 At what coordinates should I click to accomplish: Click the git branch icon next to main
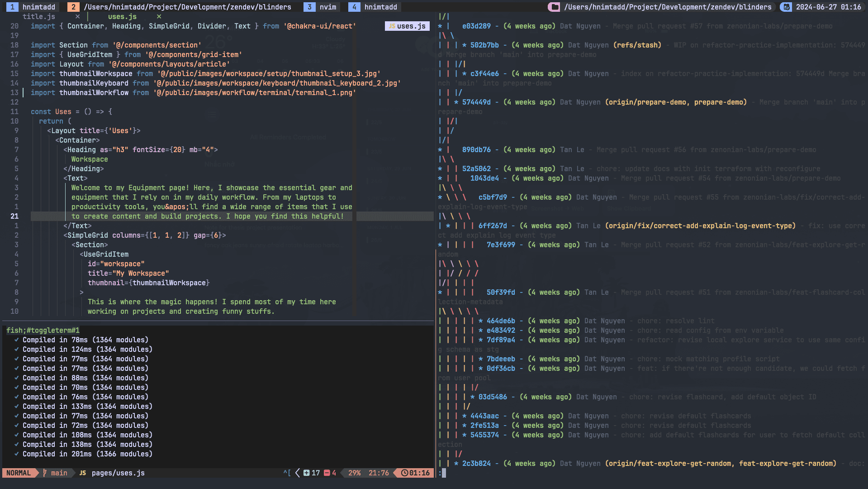click(x=44, y=473)
